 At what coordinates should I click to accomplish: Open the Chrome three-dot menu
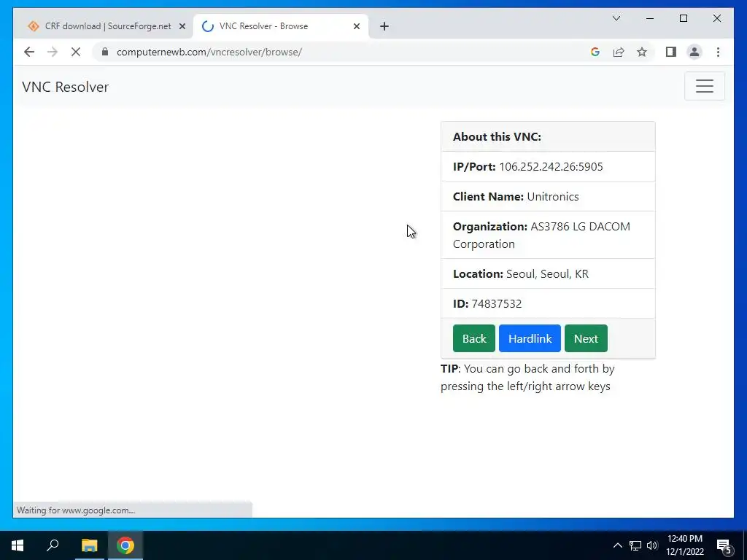pos(718,52)
